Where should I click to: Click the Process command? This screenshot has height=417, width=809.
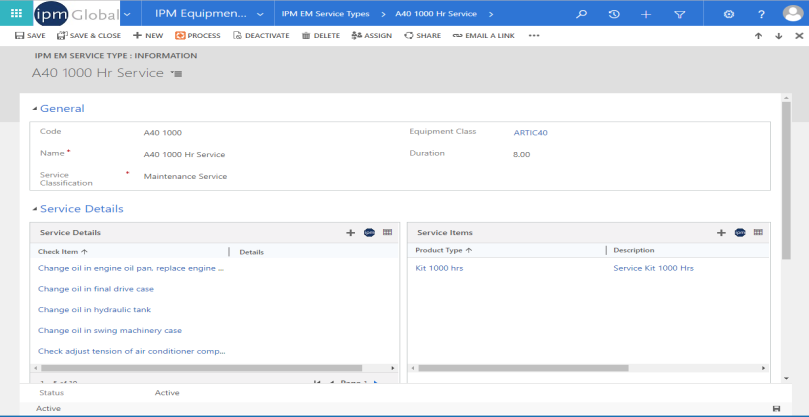(198, 36)
